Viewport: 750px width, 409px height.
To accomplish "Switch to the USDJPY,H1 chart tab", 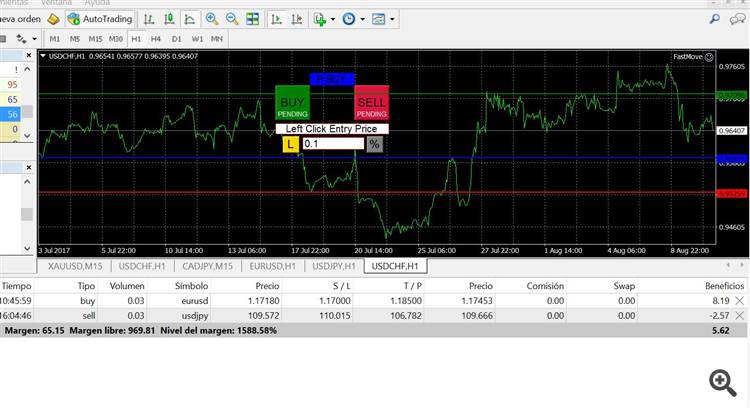I will (x=334, y=266).
